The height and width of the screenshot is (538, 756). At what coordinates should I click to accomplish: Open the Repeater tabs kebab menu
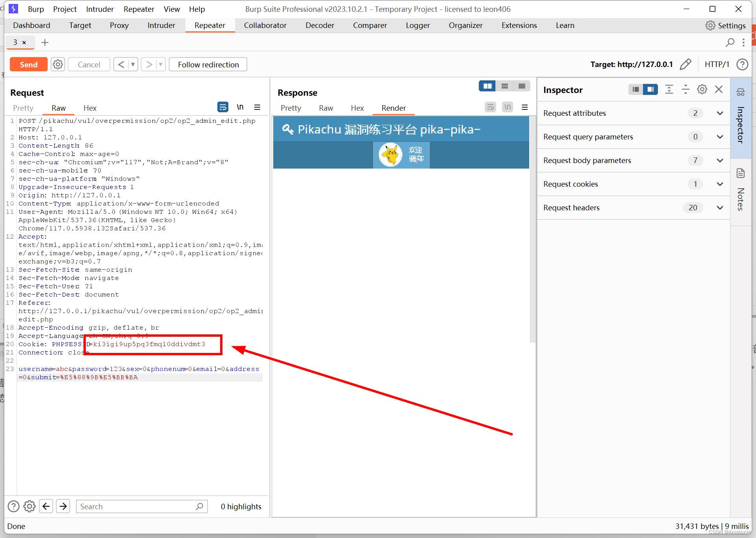(743, 43)
